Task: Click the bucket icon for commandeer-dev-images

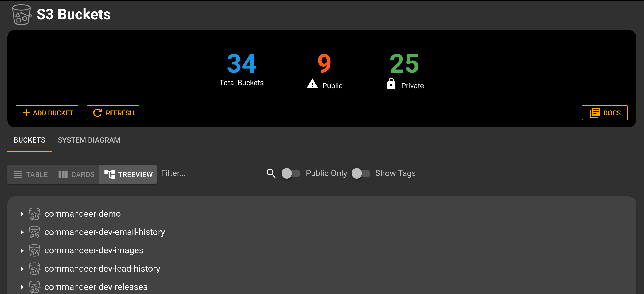Action: coord(34,250)
